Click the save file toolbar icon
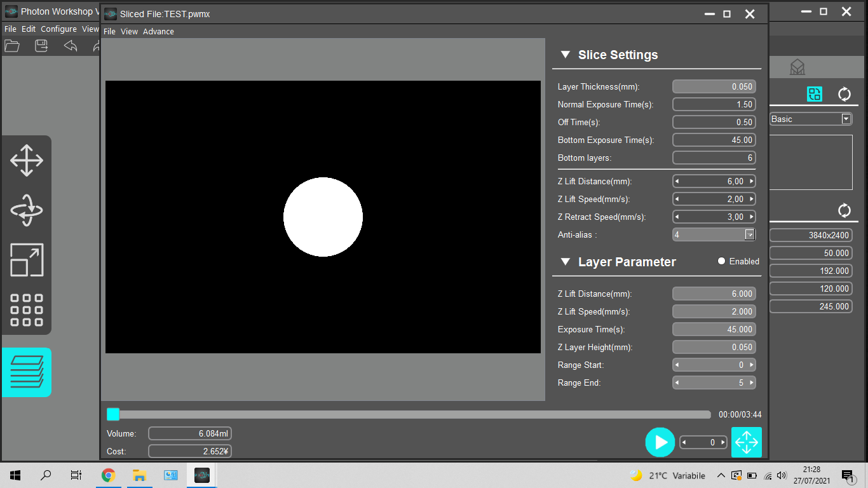This screenshot has width=868, height=488. [x=41, y=46]
